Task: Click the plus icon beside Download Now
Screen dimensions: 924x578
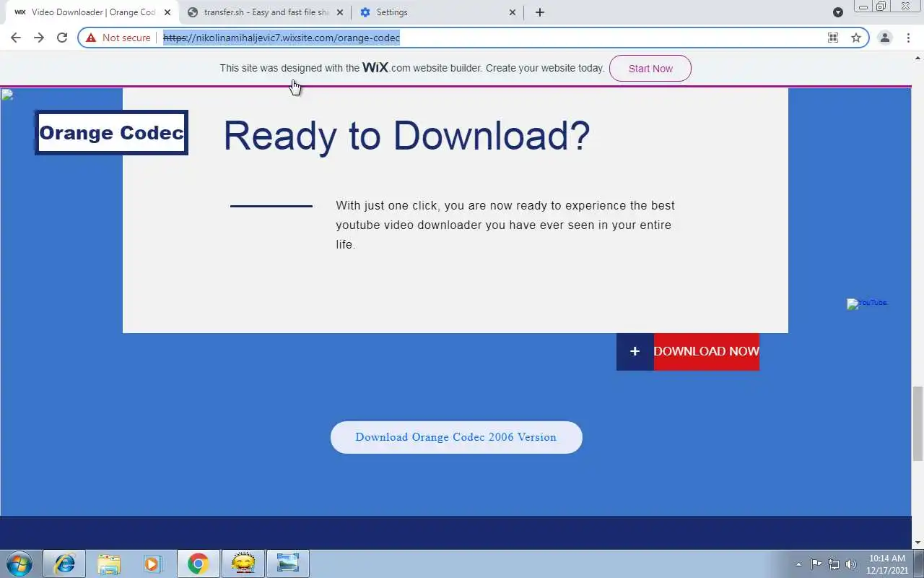Action: [635, 352]
